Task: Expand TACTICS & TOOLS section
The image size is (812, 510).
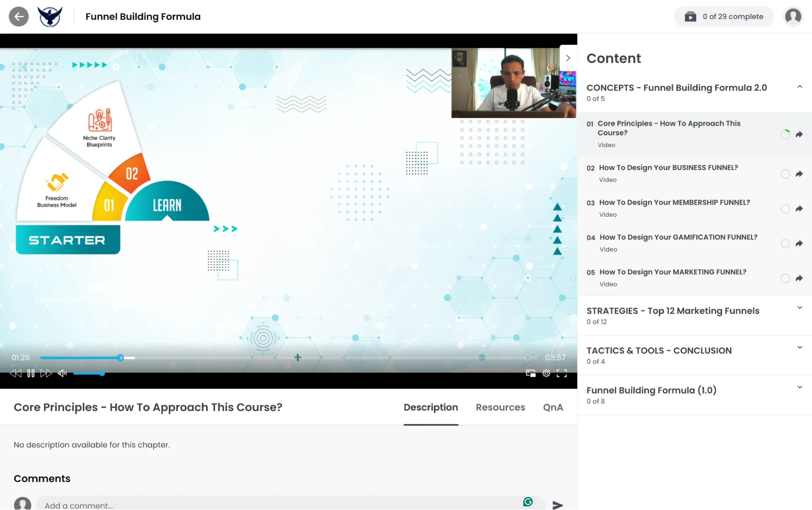Action: tap(799, 348)
